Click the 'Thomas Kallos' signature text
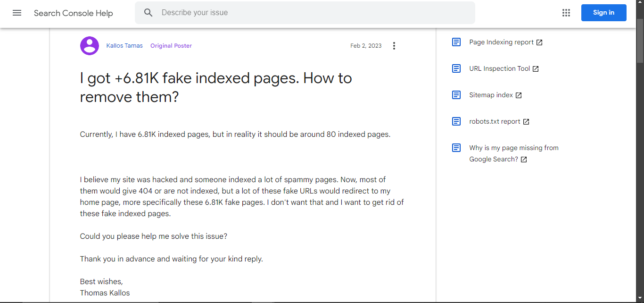The height and width of the screenshot is (303, 644). click(x=105, y=293)
